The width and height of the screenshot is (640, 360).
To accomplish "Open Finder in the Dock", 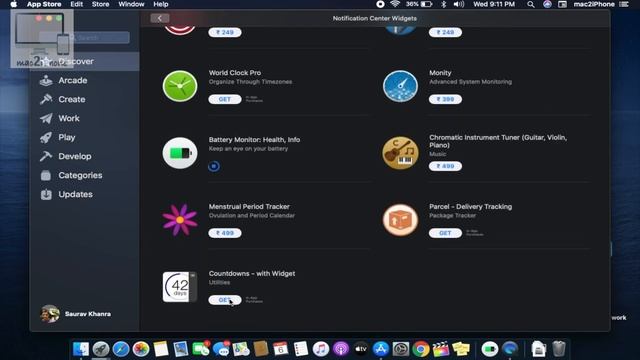I will pyautogui.click(x=81, y=349).
